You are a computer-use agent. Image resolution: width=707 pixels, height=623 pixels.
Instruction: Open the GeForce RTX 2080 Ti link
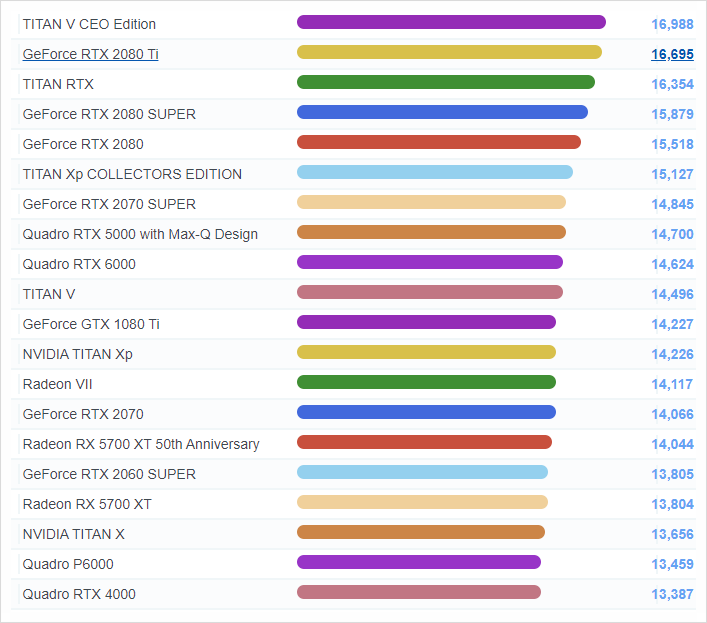pos(90,54)
